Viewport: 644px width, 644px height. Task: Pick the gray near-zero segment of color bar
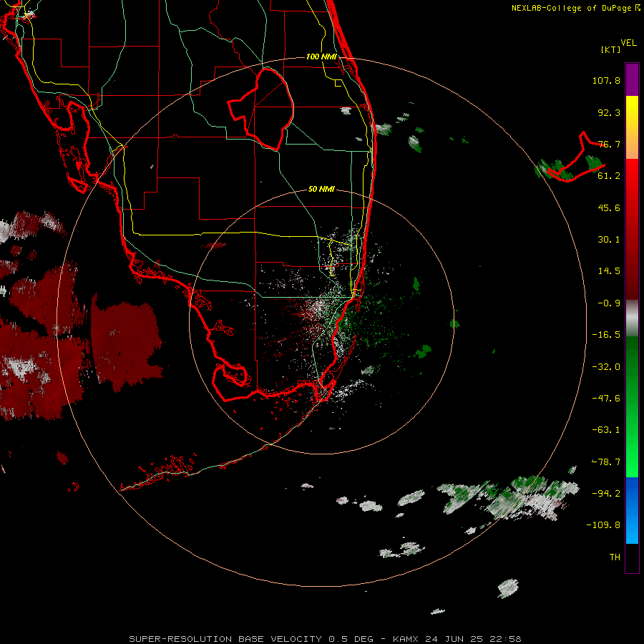pos(632,318)
